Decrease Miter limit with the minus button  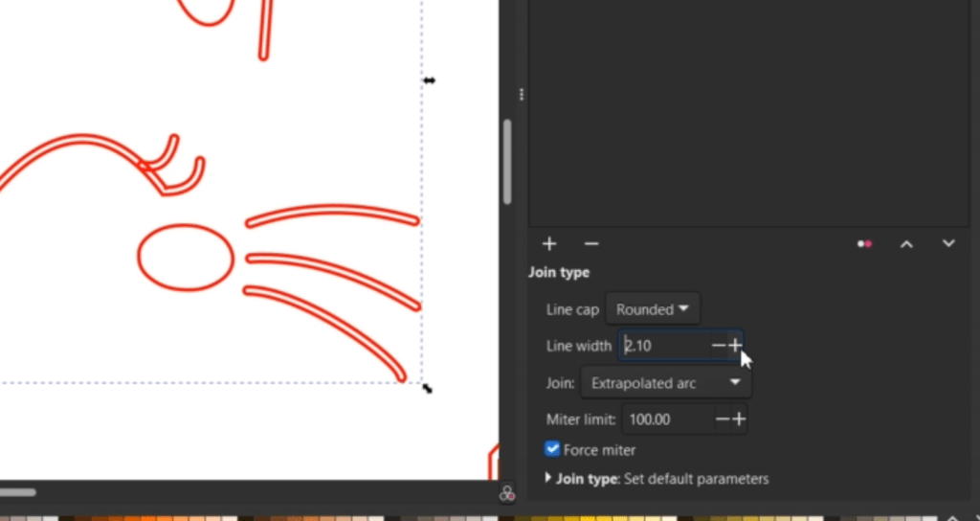point(723,419)
